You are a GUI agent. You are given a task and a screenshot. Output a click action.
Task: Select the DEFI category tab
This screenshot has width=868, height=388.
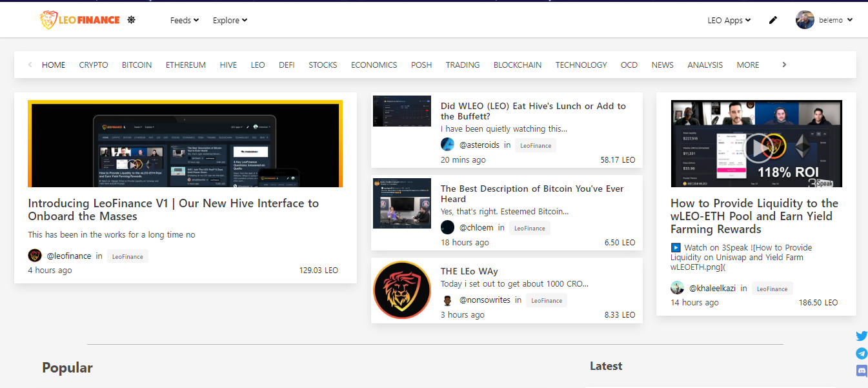[287, 65]
